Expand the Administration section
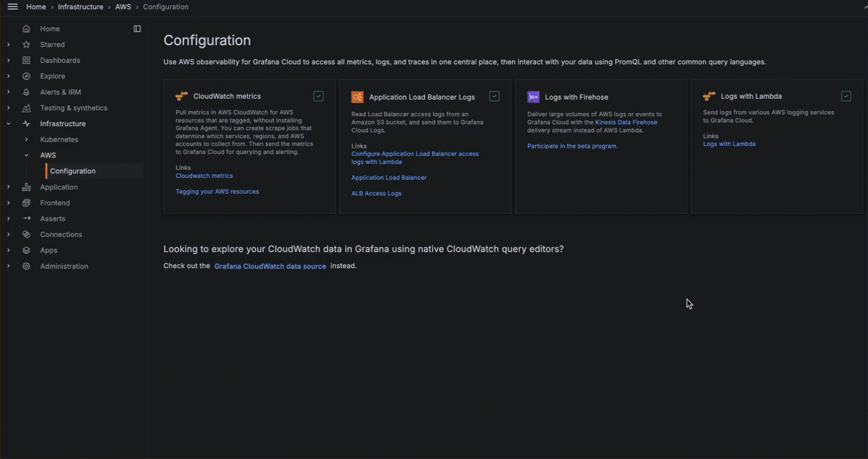The image size is (868, 459). click(x=8, y=266)
